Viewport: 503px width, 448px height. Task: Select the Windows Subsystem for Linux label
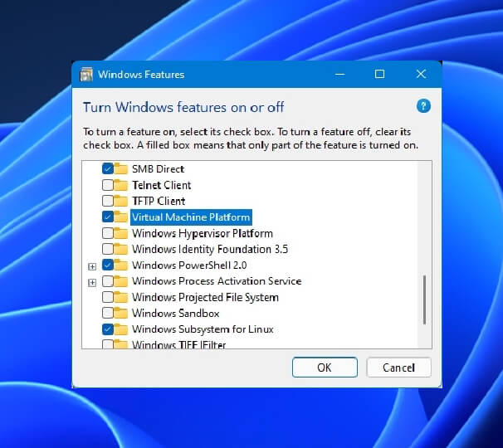coord(203,329)
